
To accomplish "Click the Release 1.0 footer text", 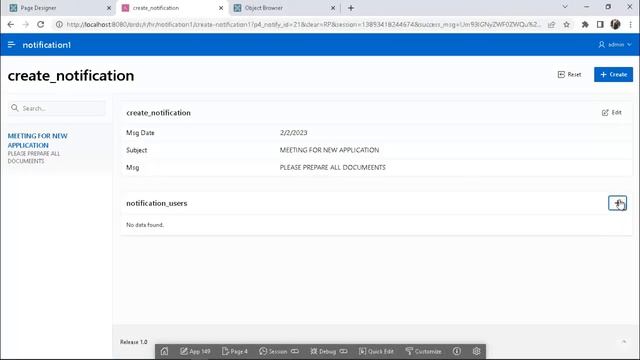I will click(x=133, y=342).
